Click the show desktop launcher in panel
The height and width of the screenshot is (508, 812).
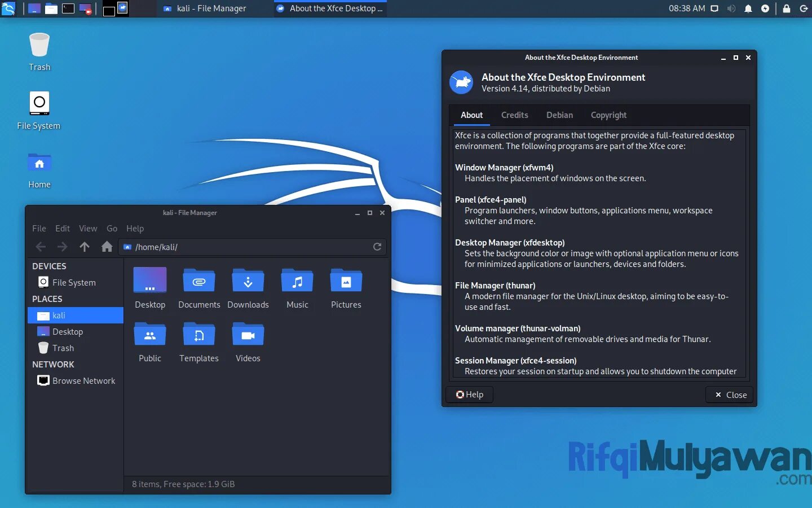coord(34,8)
